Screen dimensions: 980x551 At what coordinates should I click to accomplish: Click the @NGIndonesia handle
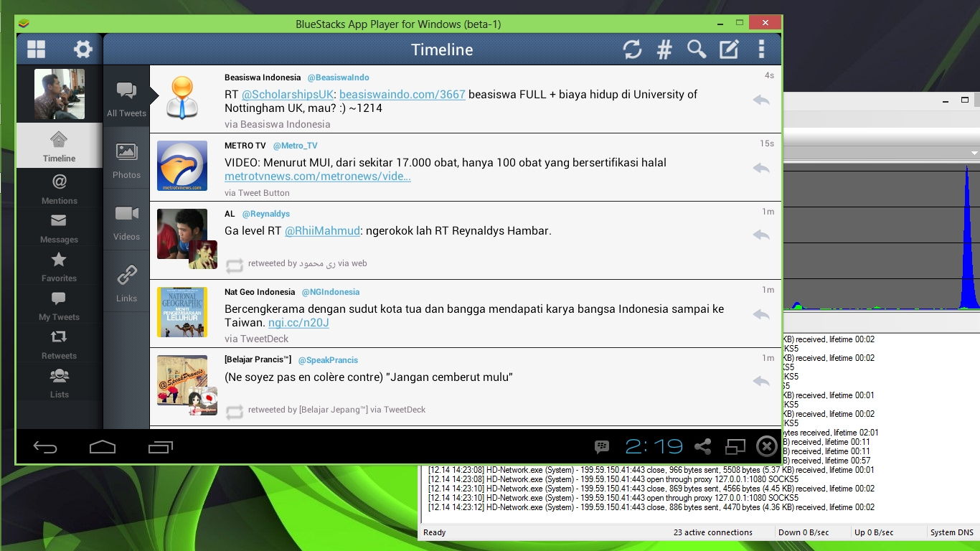tap(331, 292)
